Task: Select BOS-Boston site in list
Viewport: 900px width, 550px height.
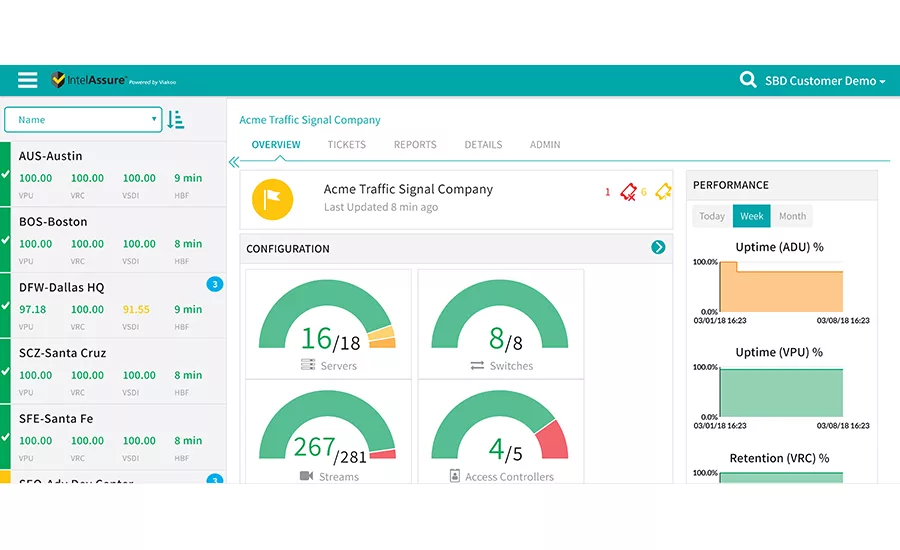Action: [x=113, y=240]
